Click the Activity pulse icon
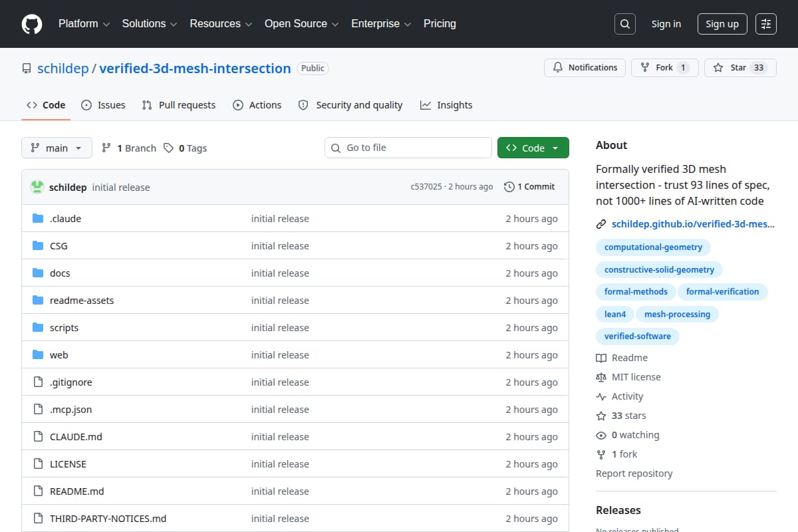Viewport: 798px width, 532px height. (601, 396)
